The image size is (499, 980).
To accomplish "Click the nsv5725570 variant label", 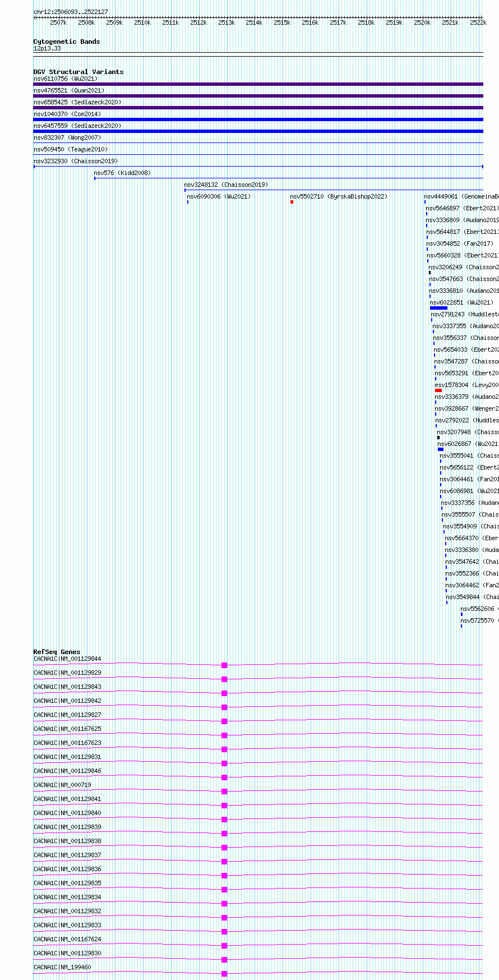I will coord(479,621).
